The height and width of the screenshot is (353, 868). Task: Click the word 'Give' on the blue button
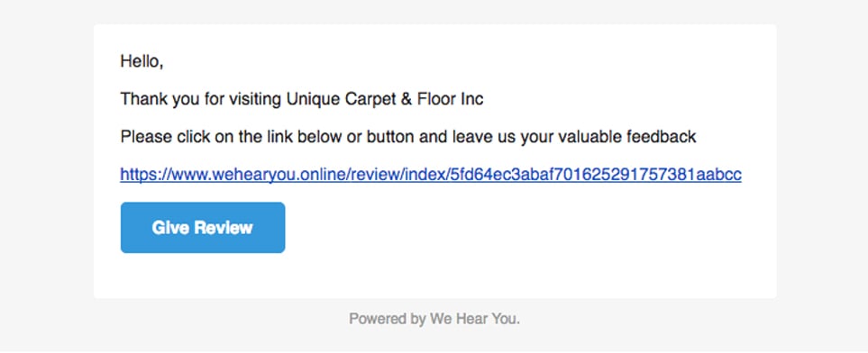point(170,228)
